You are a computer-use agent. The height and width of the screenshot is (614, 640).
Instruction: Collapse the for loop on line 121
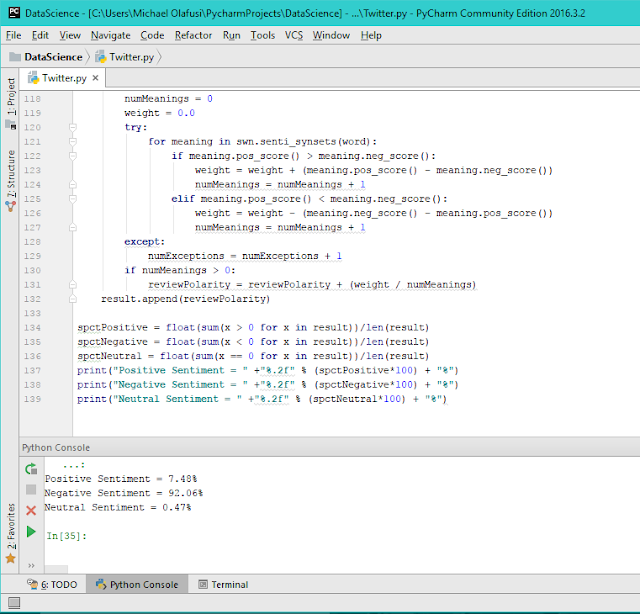click(73, 142)
